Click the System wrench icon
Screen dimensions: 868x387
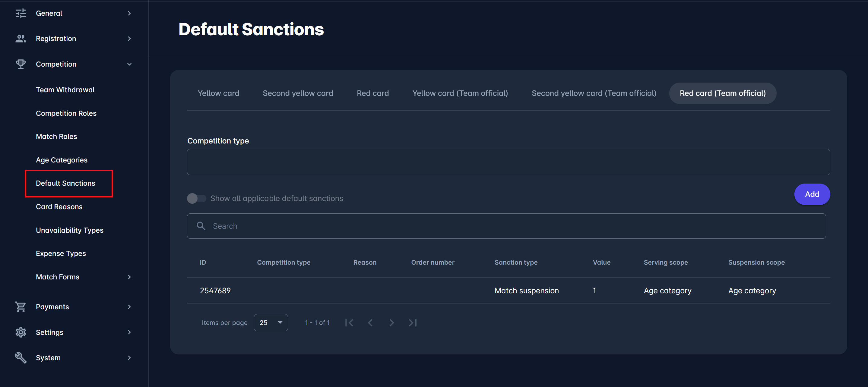(x=21, y=358)
